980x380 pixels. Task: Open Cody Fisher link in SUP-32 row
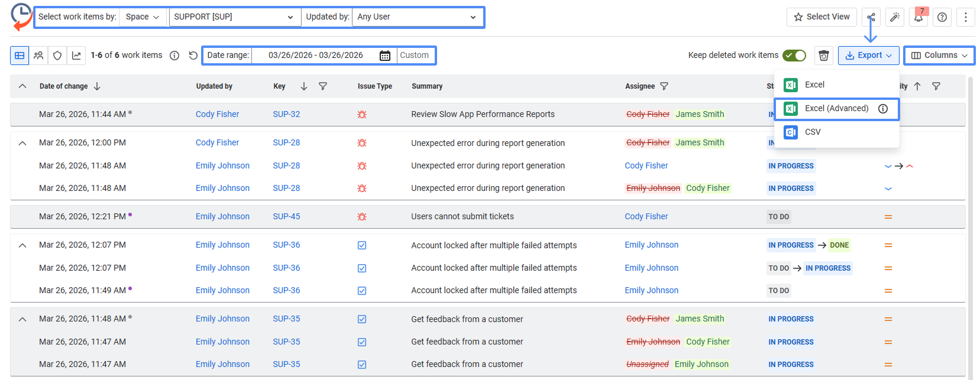pos(217,115)
